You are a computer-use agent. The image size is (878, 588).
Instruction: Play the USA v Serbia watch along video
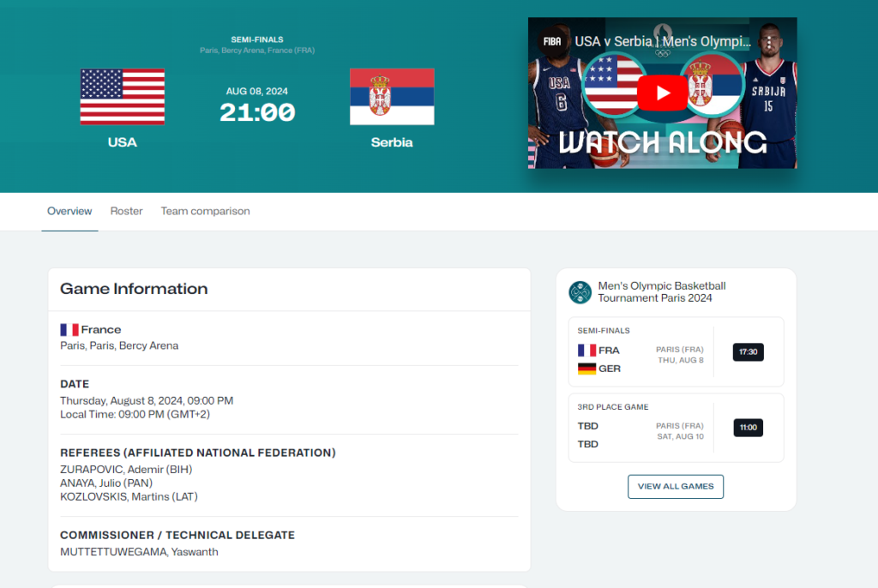[663, 93]
